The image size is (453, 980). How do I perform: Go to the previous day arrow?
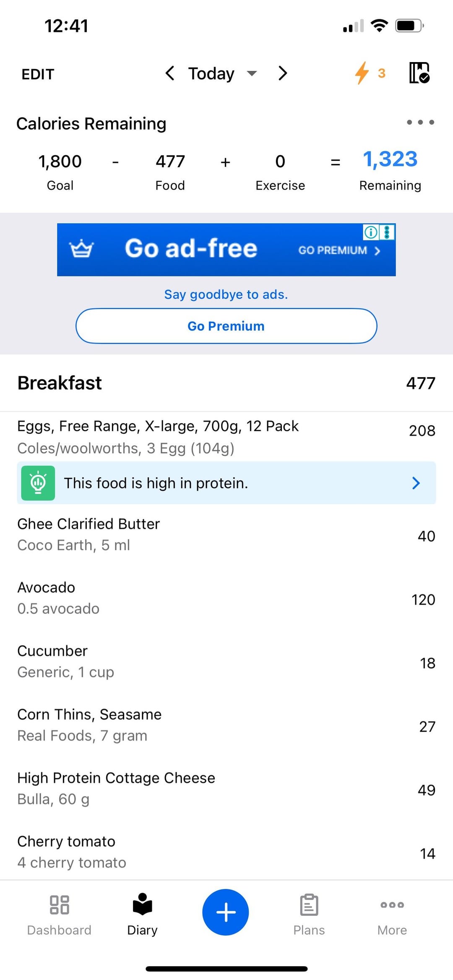click(169, 73)
